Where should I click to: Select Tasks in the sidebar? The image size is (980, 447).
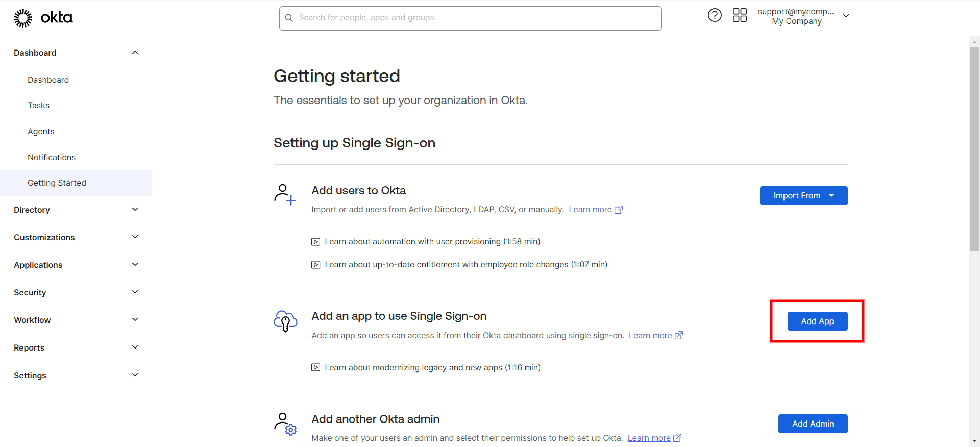pos(38,105)
